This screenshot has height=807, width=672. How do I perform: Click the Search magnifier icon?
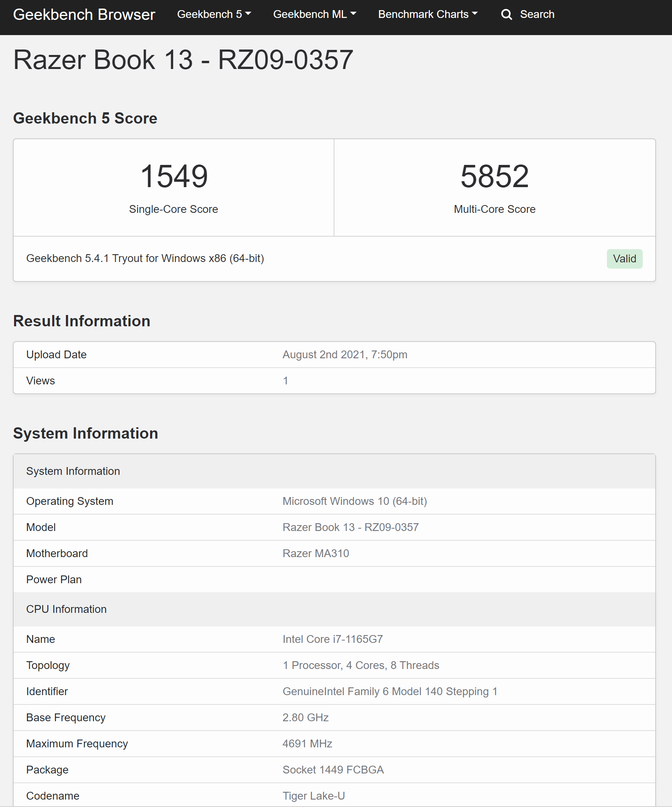click(506, 14)
